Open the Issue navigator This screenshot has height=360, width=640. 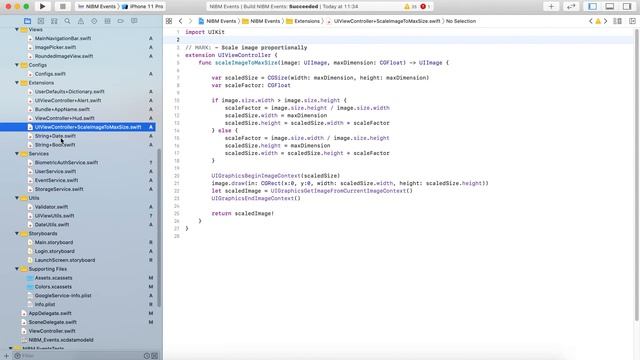click(81, 21)
